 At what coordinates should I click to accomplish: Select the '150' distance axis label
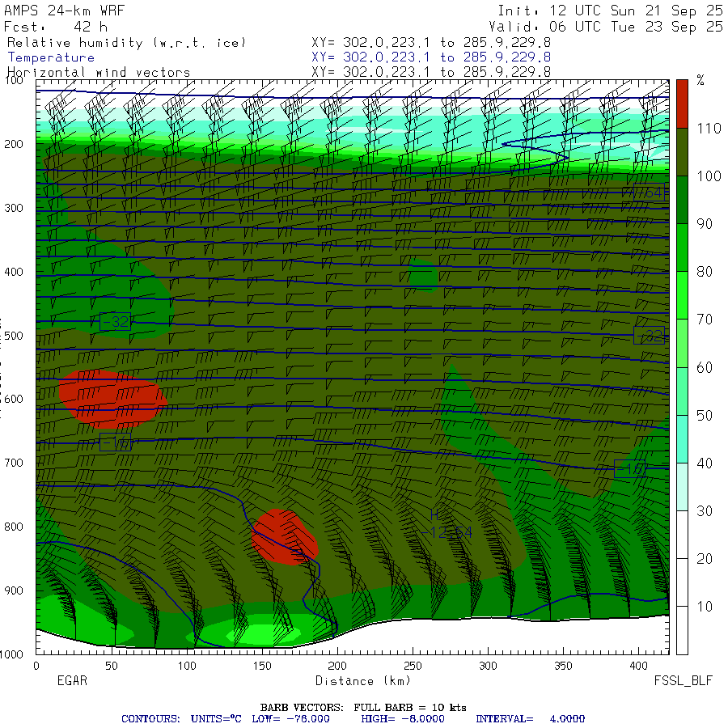[262, 667]
